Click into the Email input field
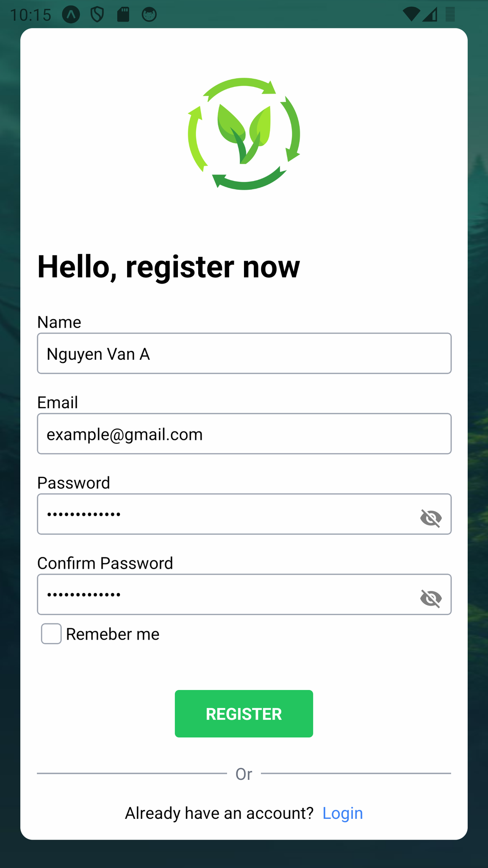This screenshot has height=868, width=488. [244, 434]
